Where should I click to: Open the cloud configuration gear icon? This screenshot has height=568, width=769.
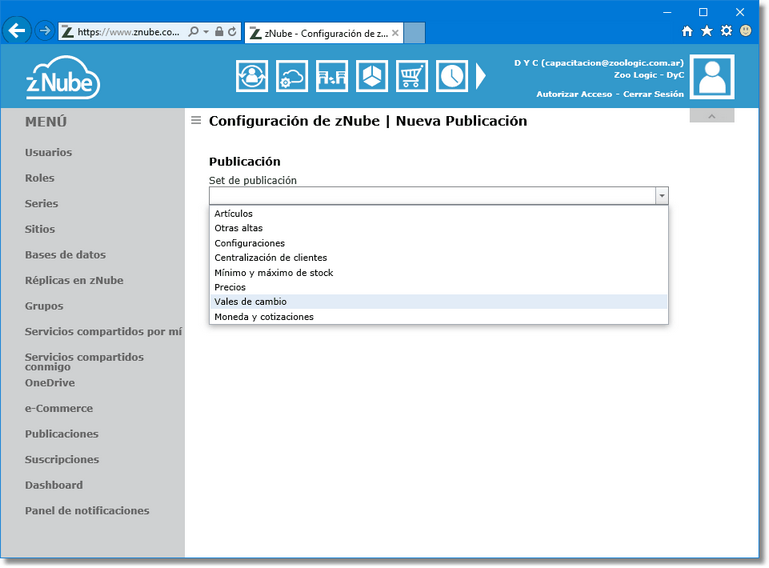[x=292, y=76]
